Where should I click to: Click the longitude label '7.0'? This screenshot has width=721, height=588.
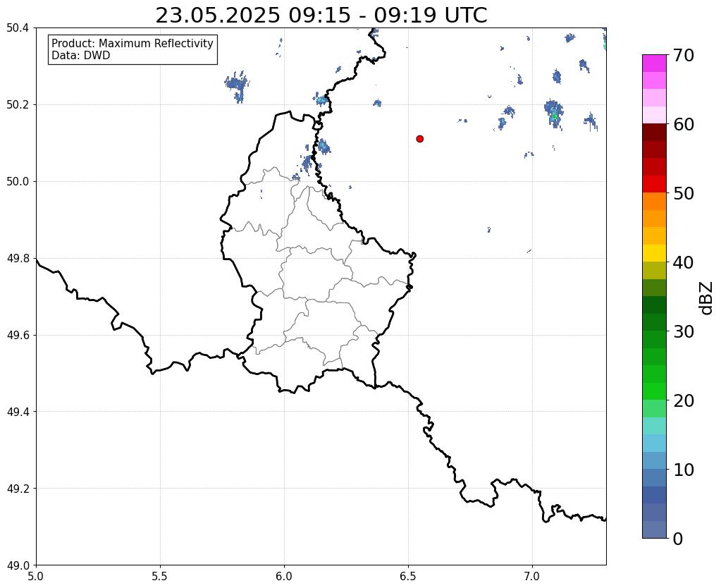[x=532, y=576]
